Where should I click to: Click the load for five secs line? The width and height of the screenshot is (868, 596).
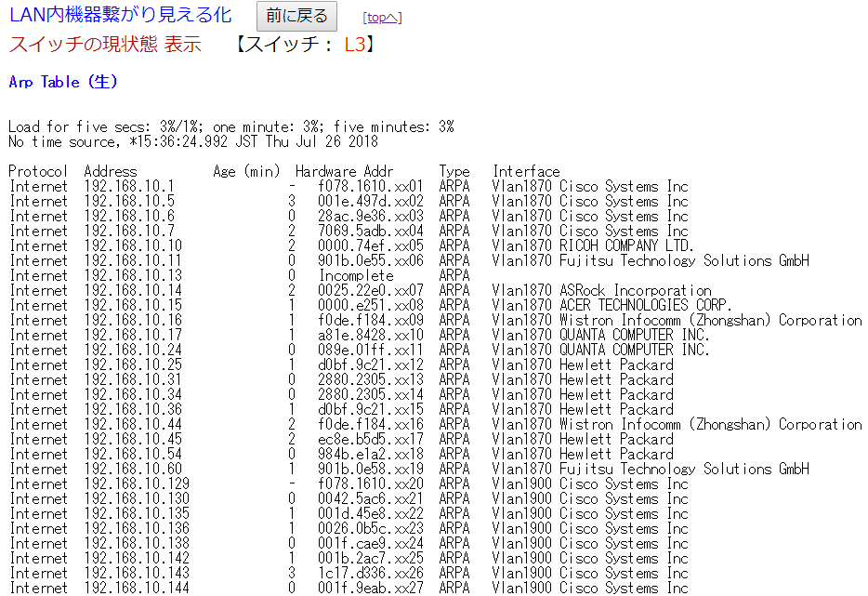coord(230,126)
